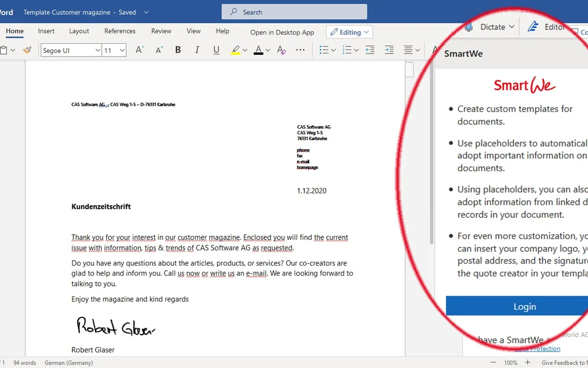The width and height of the screenshot is (588, 368).
Task: Click the Format Painter icon
Action: pyautogui.click(x=27, y=50)
